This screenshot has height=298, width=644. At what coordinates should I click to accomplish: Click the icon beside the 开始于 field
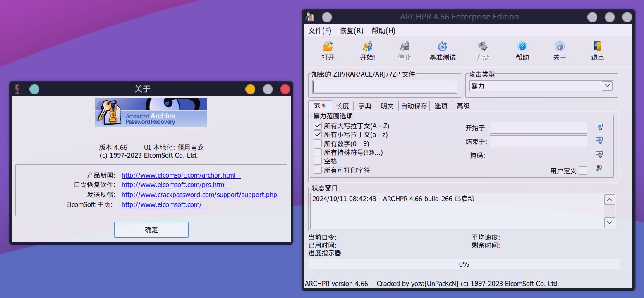[x=599, y=127]
